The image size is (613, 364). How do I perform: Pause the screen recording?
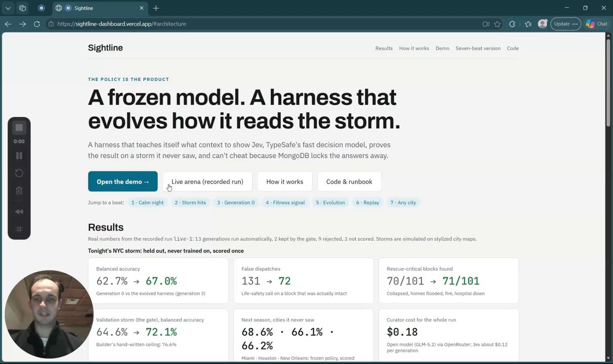click(x=19, y=156)
